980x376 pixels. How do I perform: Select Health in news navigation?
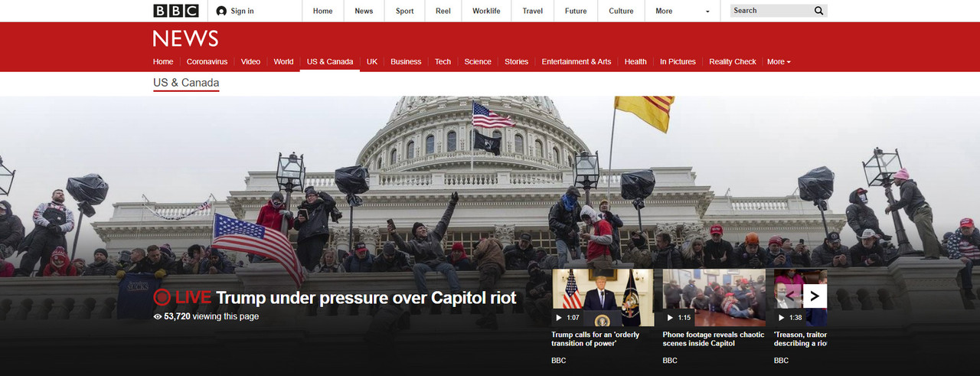click(635, 61)
